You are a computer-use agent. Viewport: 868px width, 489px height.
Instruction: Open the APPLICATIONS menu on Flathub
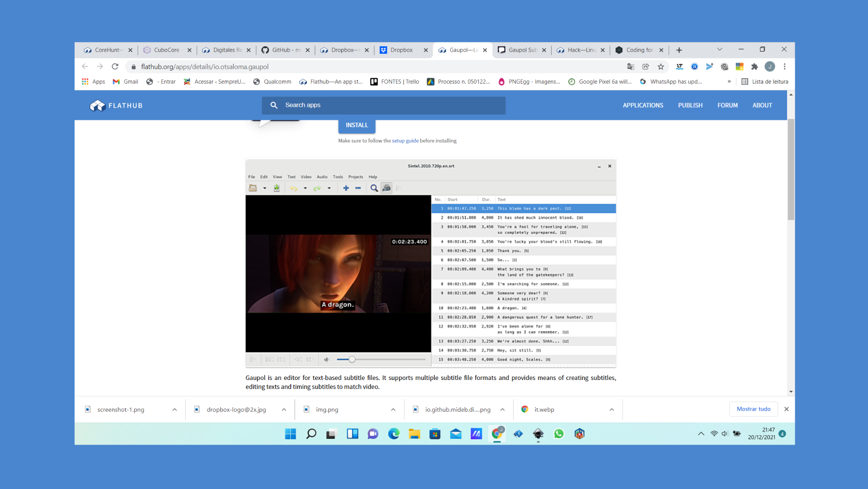coord(643,105)
